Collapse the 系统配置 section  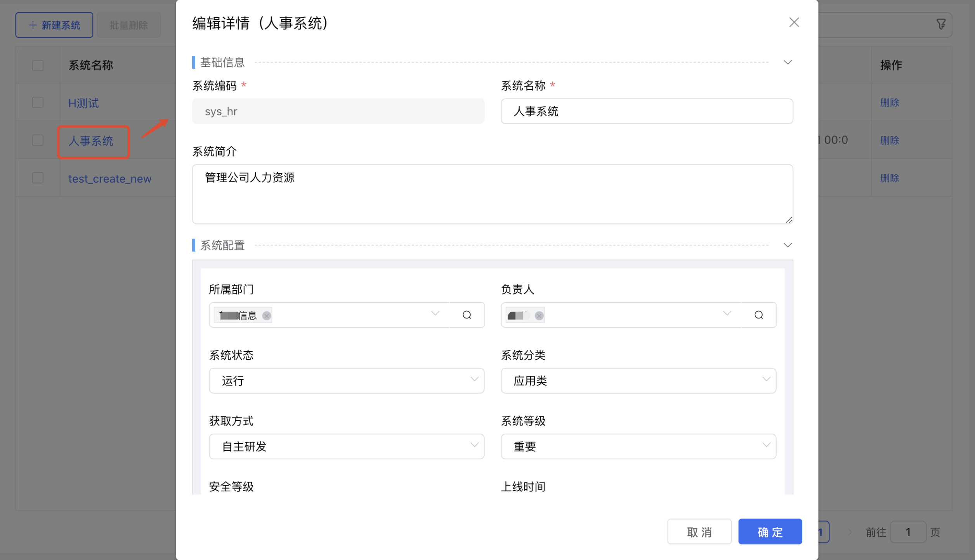(x=788, y=245)
